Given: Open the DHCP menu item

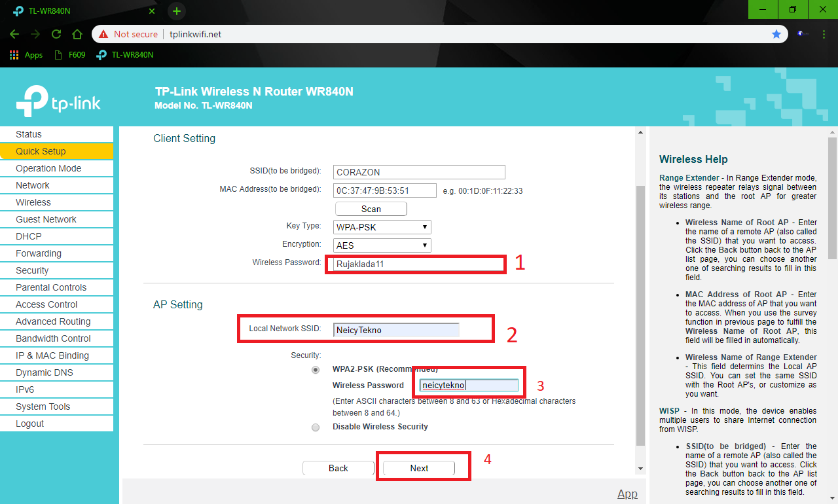Looking at the screenshot, I should (56, 236).
